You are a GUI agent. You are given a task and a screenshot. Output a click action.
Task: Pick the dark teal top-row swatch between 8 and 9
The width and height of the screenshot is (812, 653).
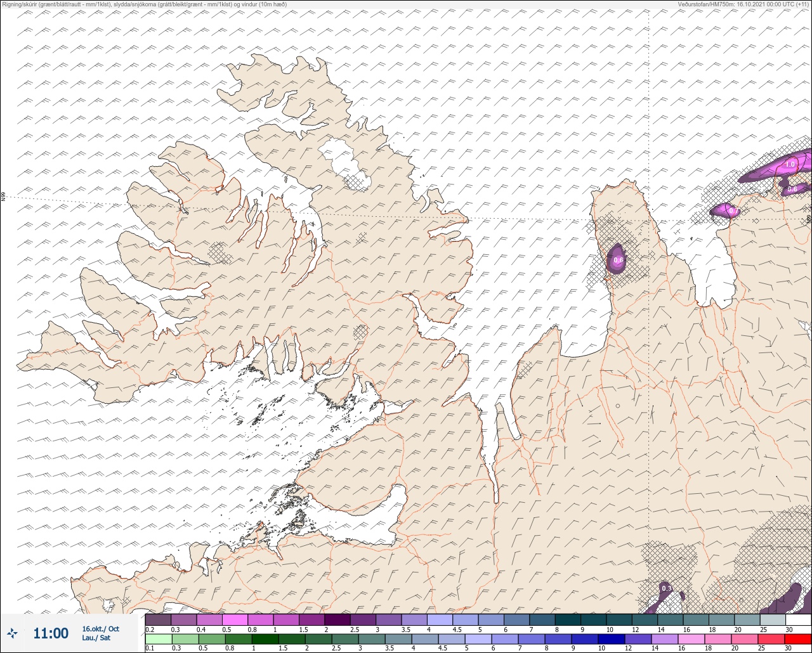pos(568,619)
